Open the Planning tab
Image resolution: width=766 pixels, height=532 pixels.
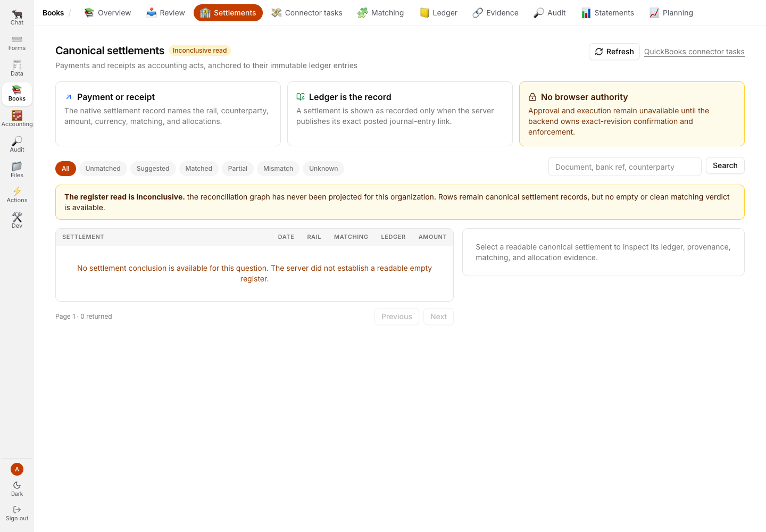(671, 13)
